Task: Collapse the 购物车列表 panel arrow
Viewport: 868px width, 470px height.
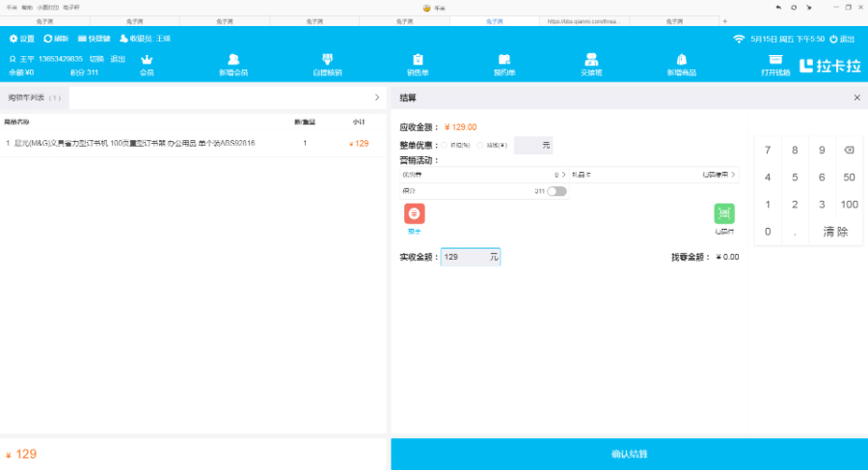Action: (x=377, y=97)
